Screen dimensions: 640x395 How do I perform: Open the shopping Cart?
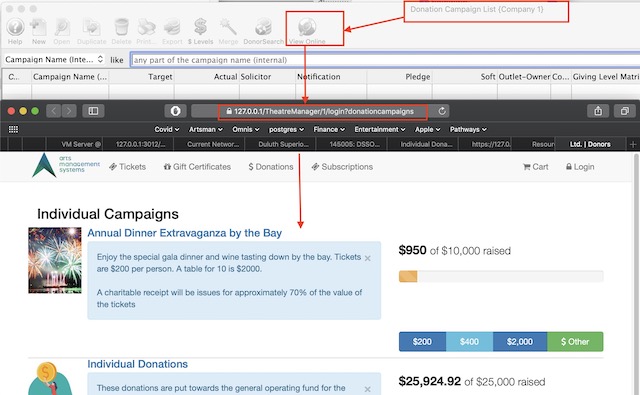tap(536, 166)
